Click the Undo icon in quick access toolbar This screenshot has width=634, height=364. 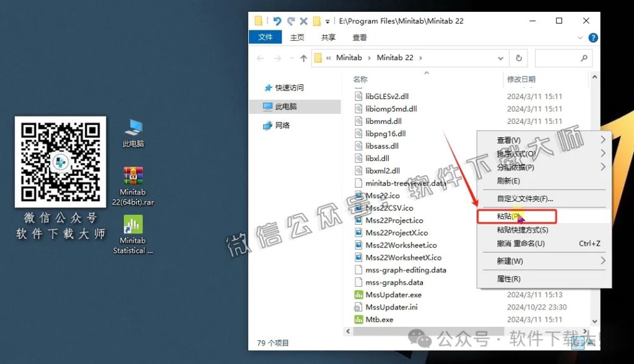(x=277, y=20)
